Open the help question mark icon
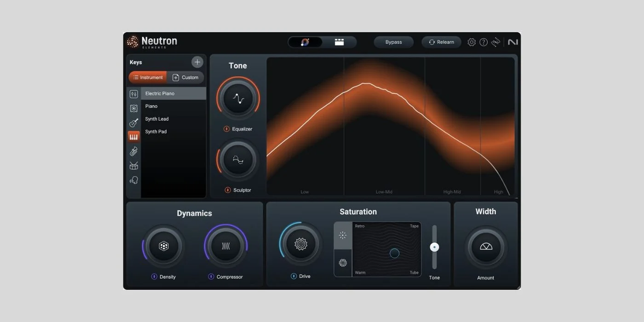 (484, 42)
